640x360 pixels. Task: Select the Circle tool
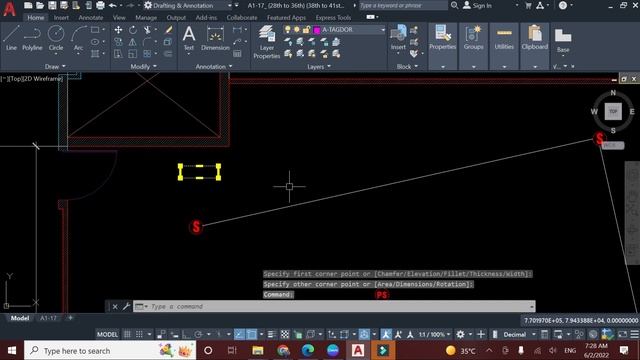tap(56, 38)
